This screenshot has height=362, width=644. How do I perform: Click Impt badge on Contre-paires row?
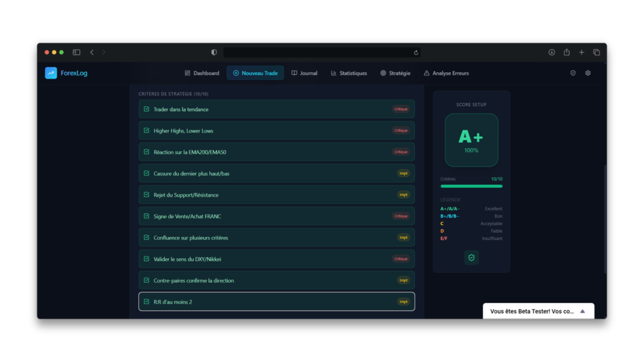pos(403,280)
